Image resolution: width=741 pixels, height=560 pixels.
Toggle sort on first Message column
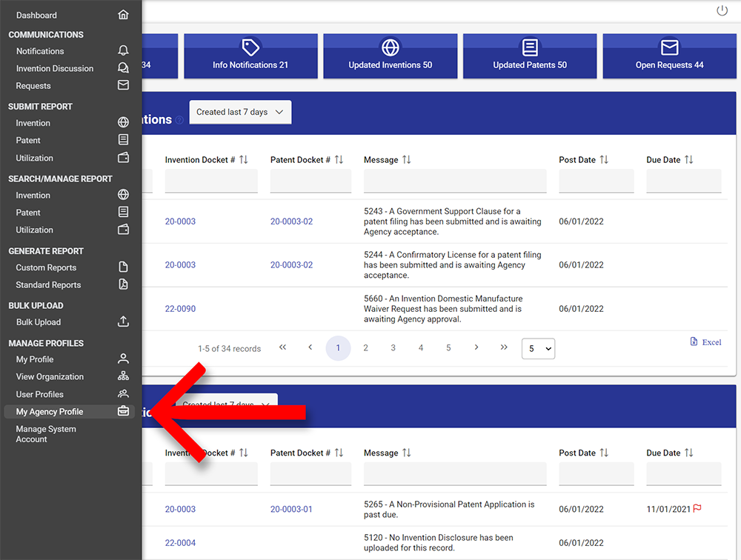click(x=406, y=160)
